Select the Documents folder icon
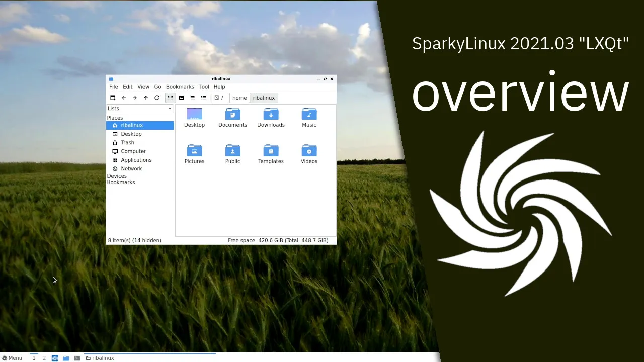Image resolution: width=644 pixels, height=362 pixels. click(232, 118)
